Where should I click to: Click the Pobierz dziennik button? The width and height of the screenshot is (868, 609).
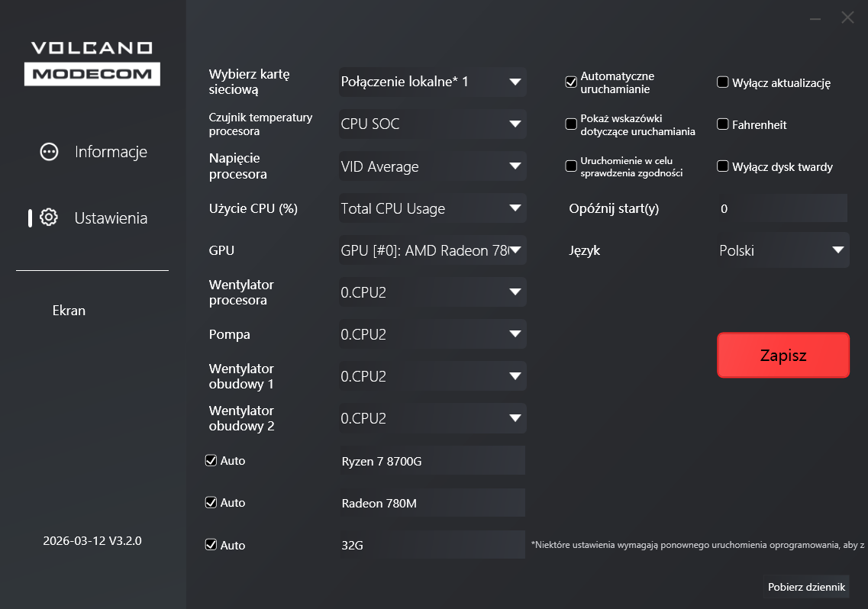[806, 587]
